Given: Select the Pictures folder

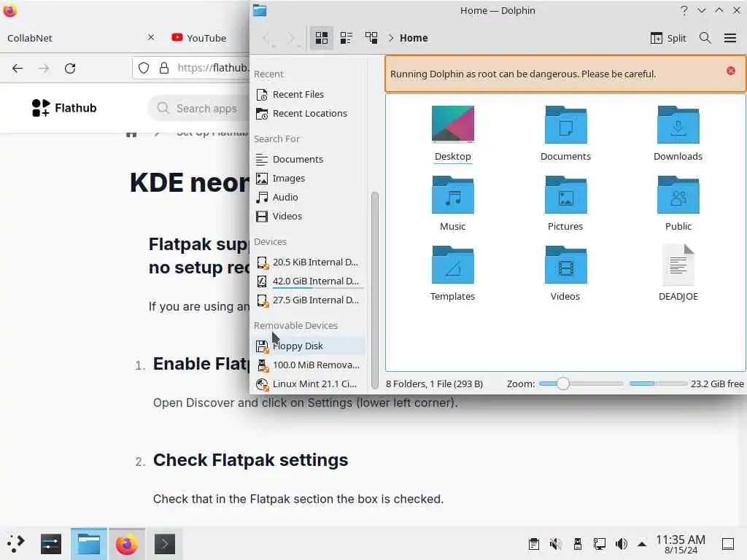Looking at the screenshot, I should point(565,204).
